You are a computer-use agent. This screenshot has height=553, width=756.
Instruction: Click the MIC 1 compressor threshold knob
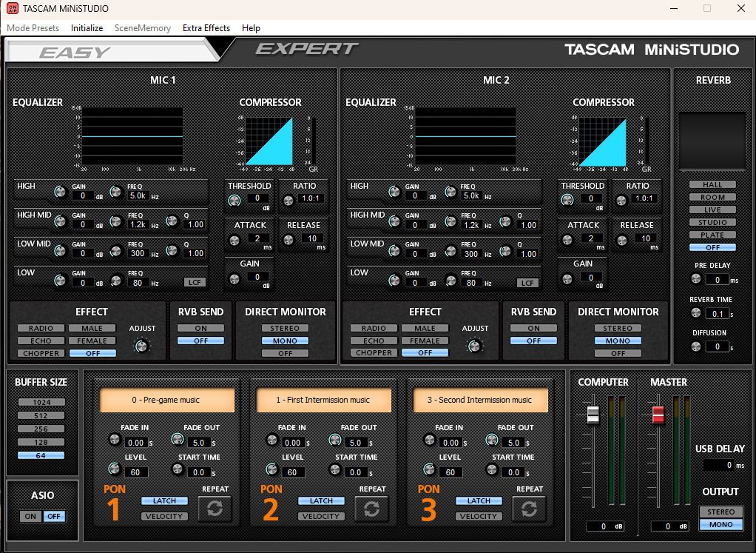point(234,201)
